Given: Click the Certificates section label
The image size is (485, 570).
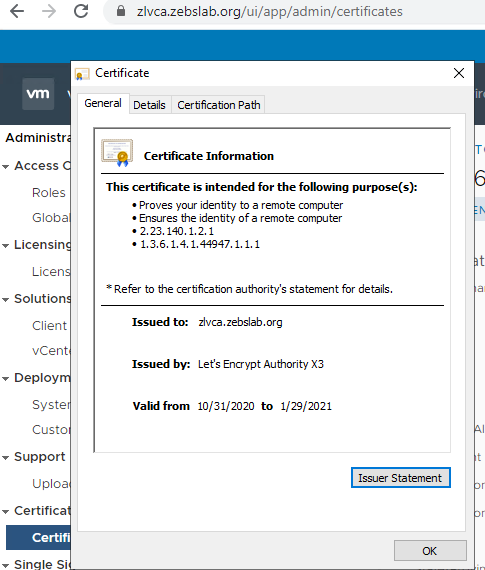Looking at the screenshot, I should point(43,510).
